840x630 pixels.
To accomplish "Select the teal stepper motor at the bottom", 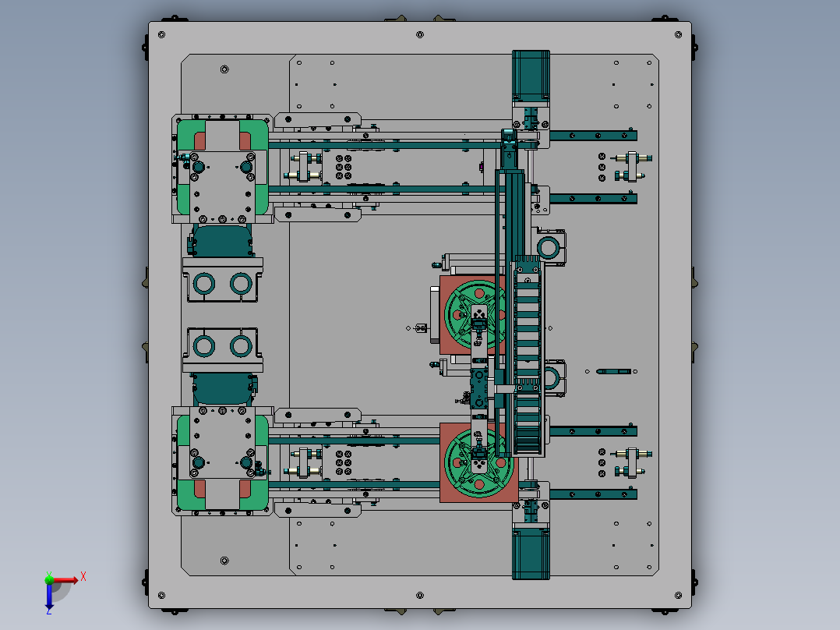I will coord(531,554).
